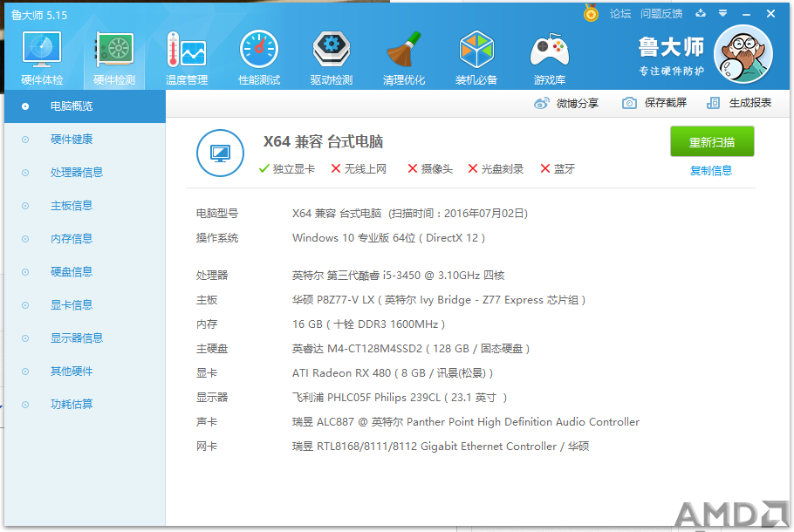Click motherboard value 华硕 P8Z77-V LX
The image size is (794, 532).
(x=439, y=300)
